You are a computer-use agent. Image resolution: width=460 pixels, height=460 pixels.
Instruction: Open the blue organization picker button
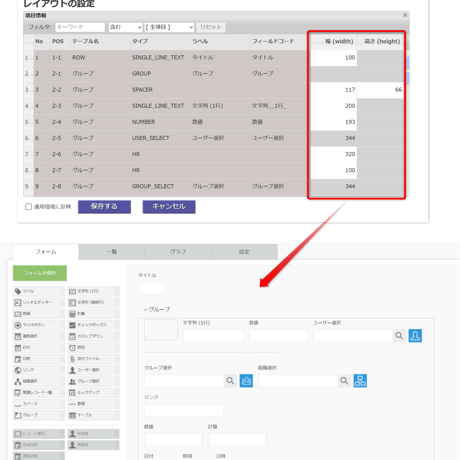pos(360,381)
